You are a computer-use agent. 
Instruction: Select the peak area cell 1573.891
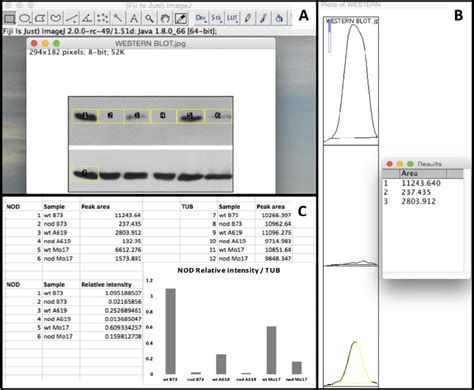(x=111, y=258)
